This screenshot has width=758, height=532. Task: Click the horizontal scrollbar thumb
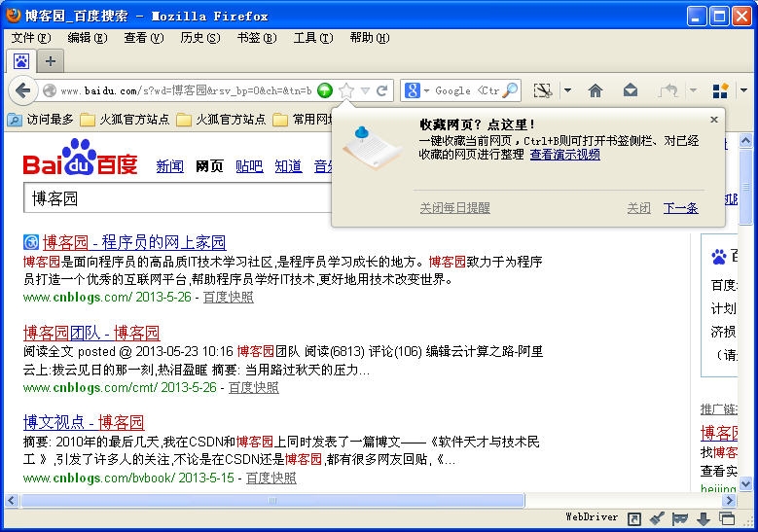(272, 501)
